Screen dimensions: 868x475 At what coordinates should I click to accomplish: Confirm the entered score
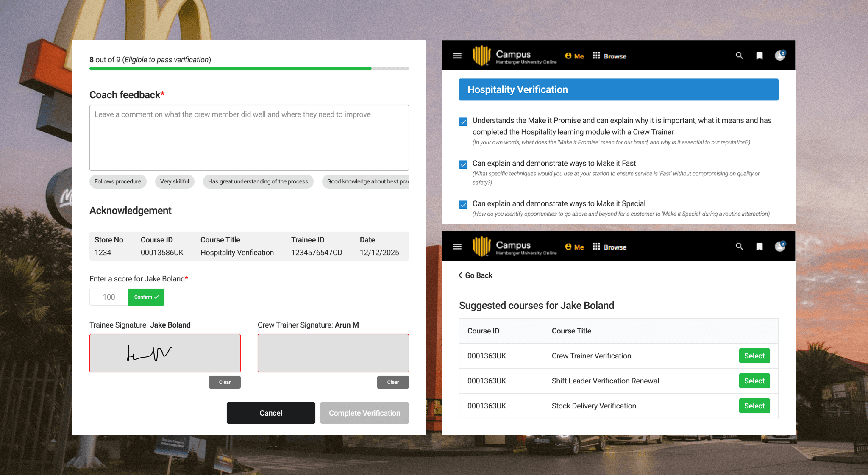click(146, 297)
